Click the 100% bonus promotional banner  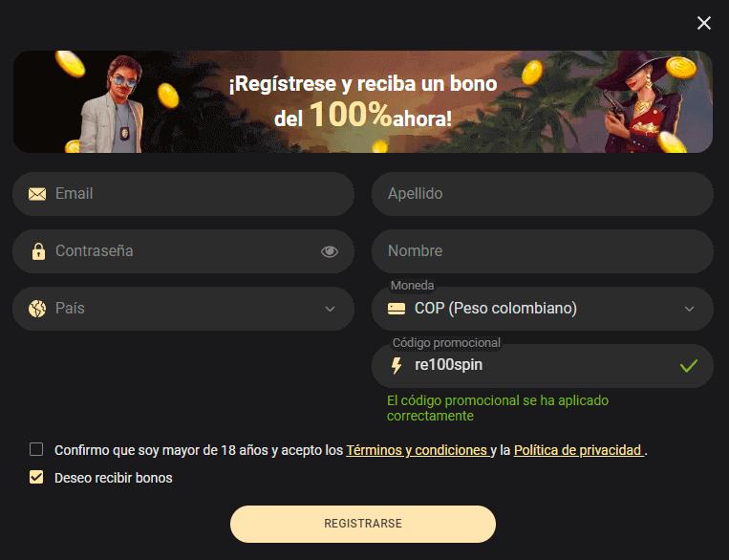point(363,101)
